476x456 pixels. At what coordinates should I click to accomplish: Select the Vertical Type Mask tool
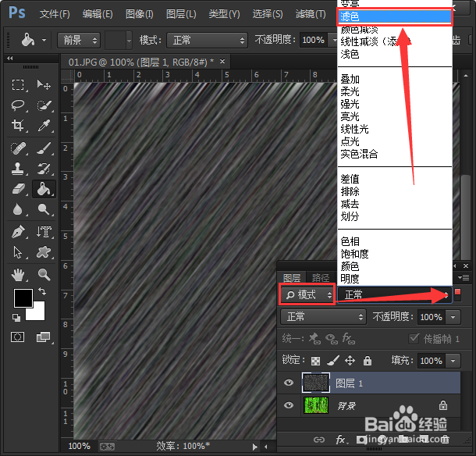coord(44,232)
